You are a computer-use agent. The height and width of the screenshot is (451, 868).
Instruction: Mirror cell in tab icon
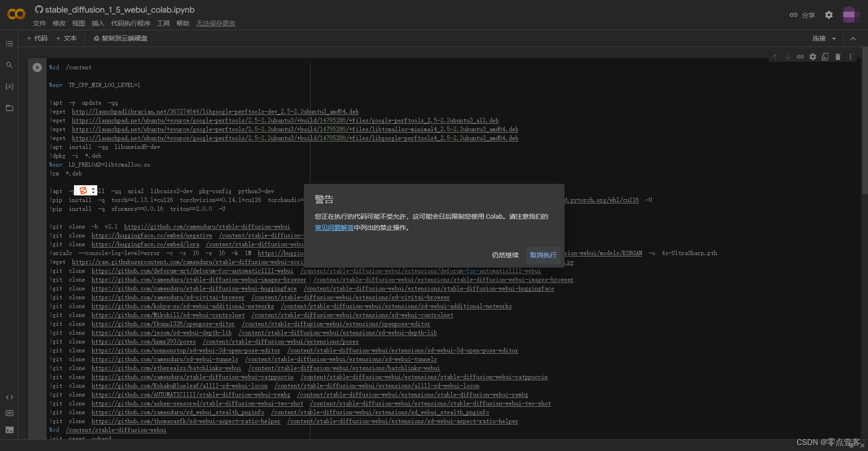(x=825, y=57)
